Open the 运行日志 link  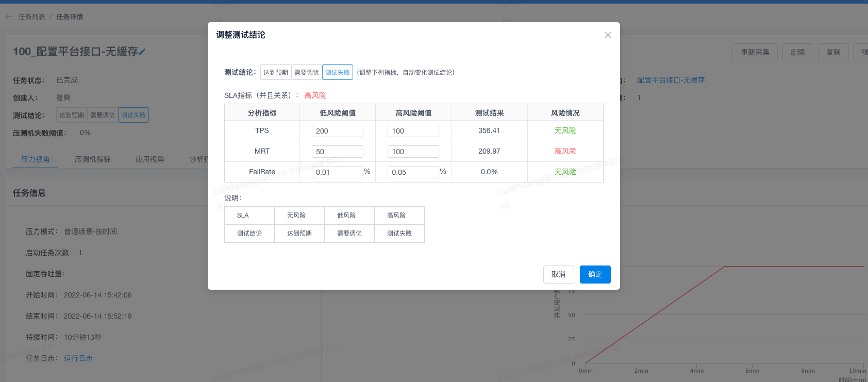point(78,358)
